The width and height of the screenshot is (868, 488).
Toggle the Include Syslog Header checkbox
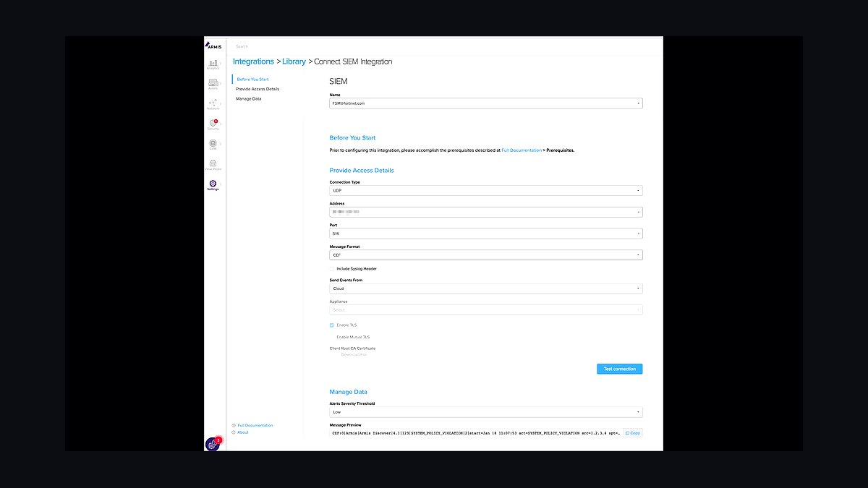tap(332, 269)
